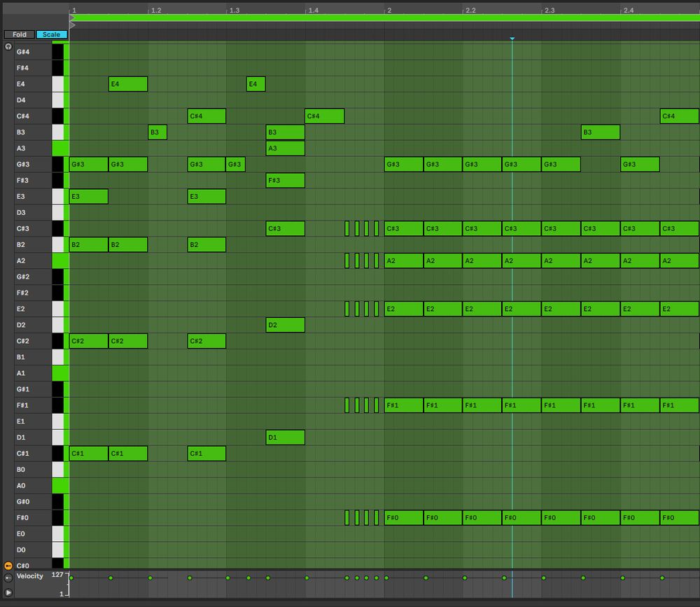
Task: Click the triangle icon below the Velocity arrow
Action: 8,592
